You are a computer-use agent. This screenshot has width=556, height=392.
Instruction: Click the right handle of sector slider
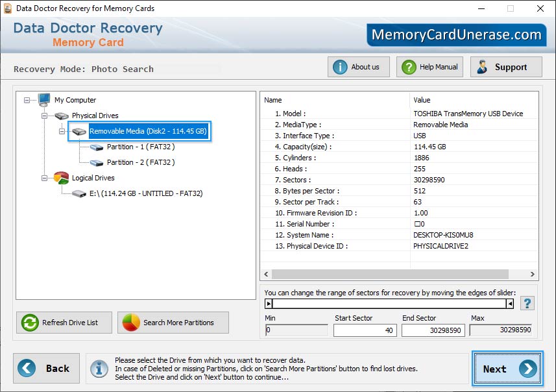click(510, 304)
